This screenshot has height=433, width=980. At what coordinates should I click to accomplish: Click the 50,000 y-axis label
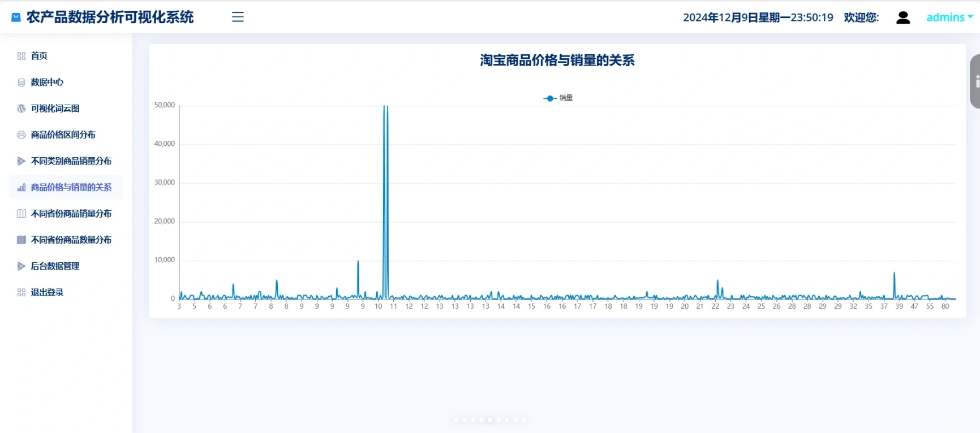coord(165,105)
